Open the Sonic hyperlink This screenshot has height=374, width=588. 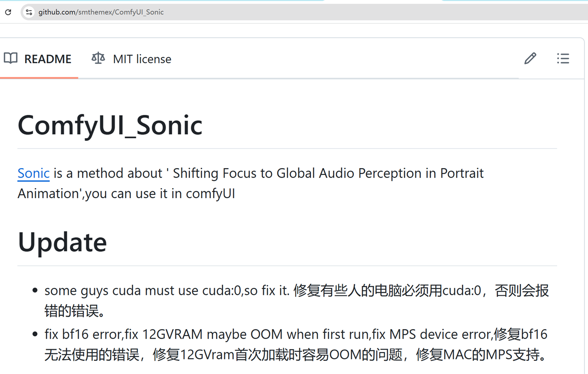[x=33, y=173]
